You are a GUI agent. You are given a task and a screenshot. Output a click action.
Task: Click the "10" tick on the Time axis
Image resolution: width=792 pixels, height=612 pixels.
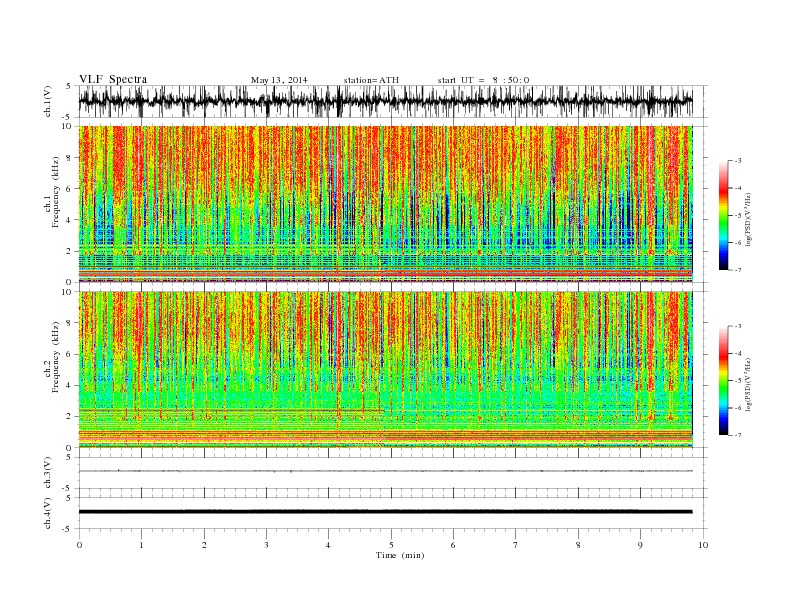(x=703, y=545)
